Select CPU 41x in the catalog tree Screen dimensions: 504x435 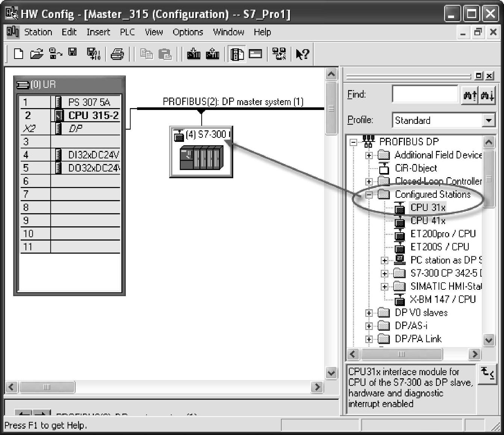click(x=428, y=221)
